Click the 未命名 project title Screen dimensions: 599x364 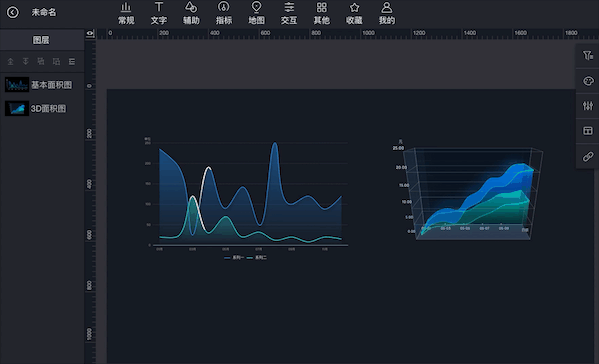(44, 12)
